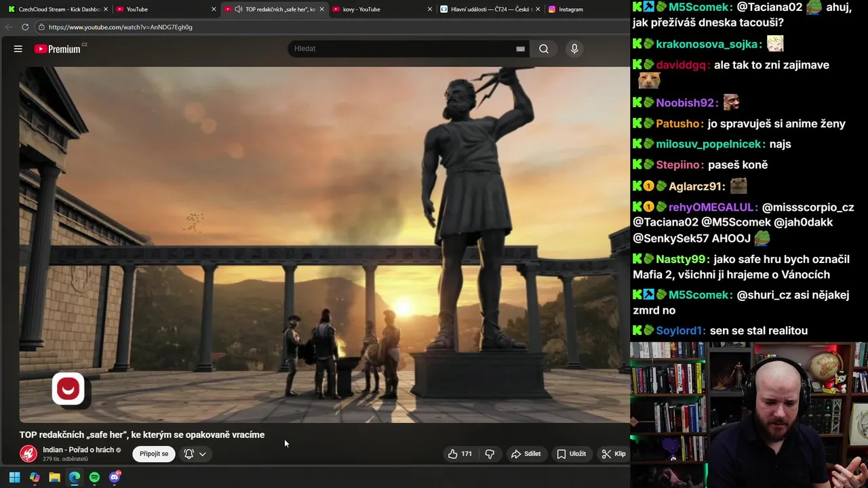View site info lock icon in address bar
The height and width of the screenshot is (488, 868).
[x=41, y=27]
